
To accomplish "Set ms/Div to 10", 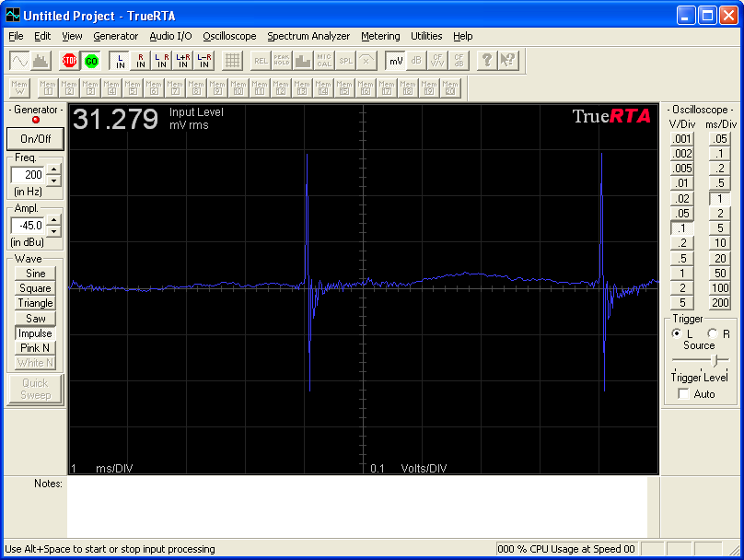I will pyautogui.click(x=720, y=243).
